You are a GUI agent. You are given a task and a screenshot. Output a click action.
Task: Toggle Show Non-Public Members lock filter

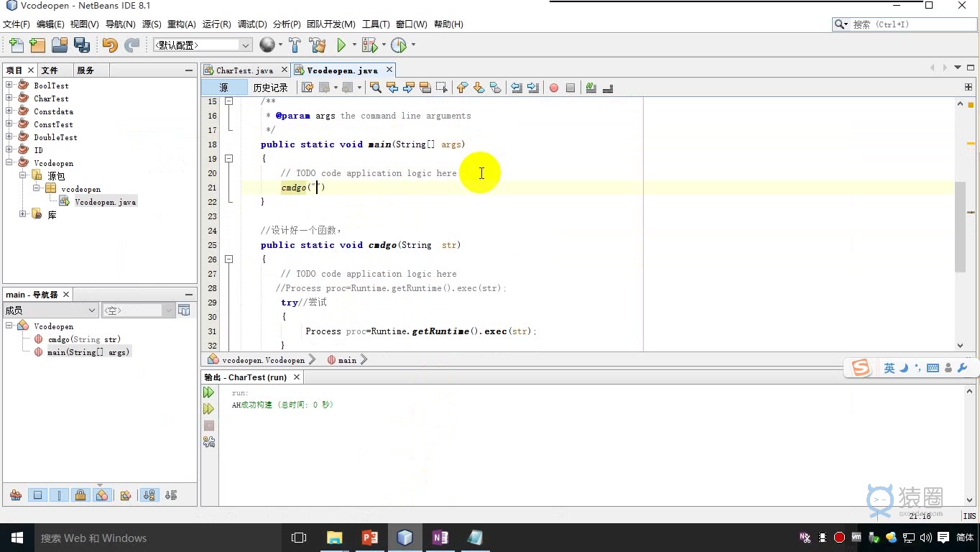pyautogui.click(x=80, y=495)
